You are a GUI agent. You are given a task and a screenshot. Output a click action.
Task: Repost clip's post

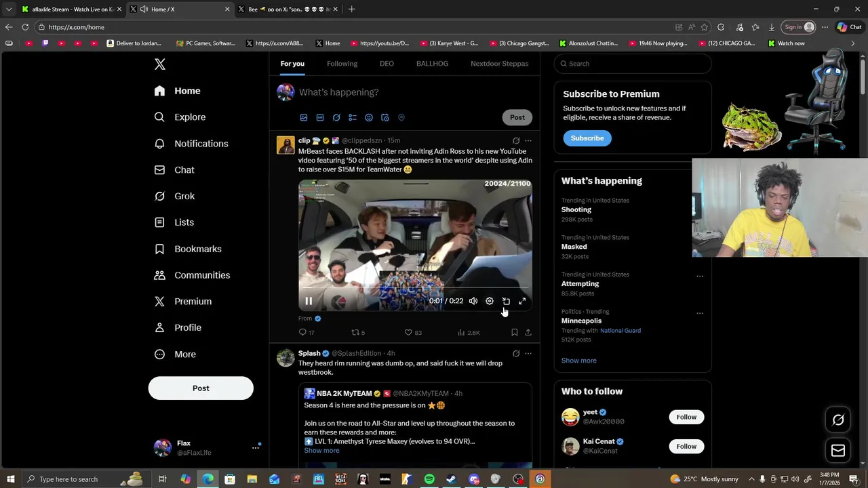(x=358, y=332)
